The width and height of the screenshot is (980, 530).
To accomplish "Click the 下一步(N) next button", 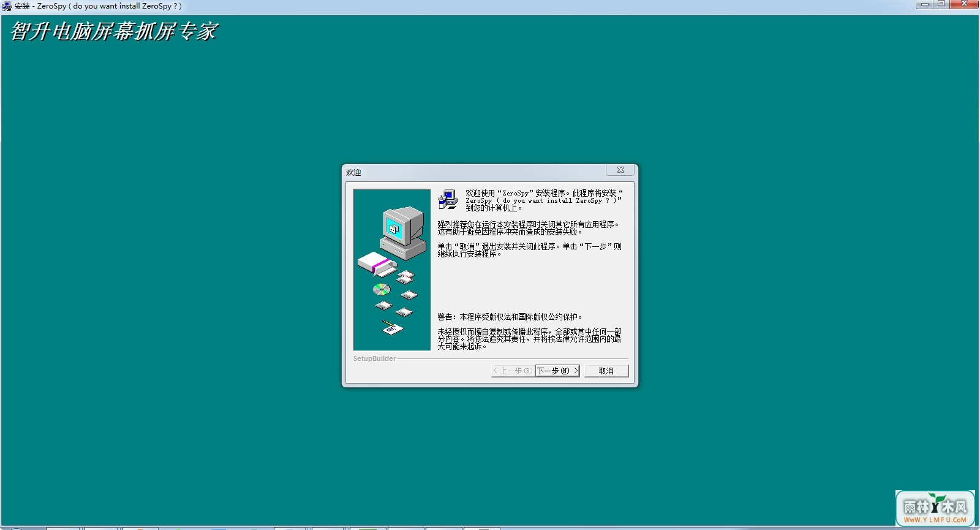I will coord(557,371).
